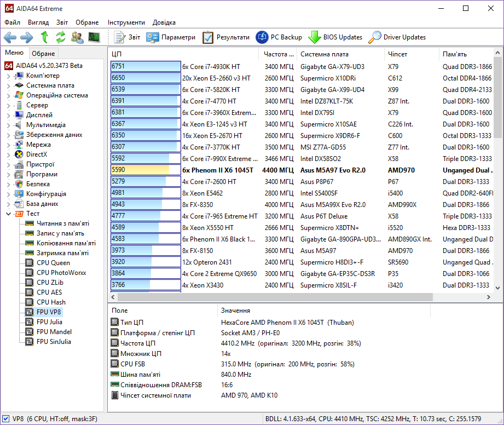Image resolution: width=504 pixels, height=425 pixels.
Task: Click the horizontal scrollbar right arrow
Action: 489,297
